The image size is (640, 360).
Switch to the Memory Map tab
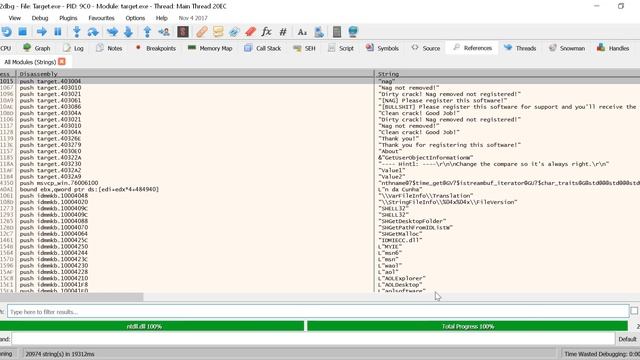(210, 48)
